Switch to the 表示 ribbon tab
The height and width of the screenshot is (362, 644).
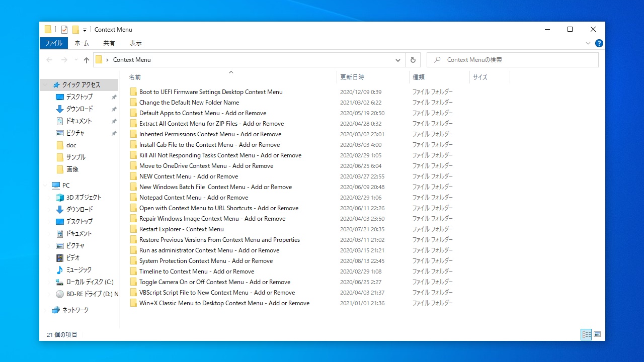pos(136,43)
